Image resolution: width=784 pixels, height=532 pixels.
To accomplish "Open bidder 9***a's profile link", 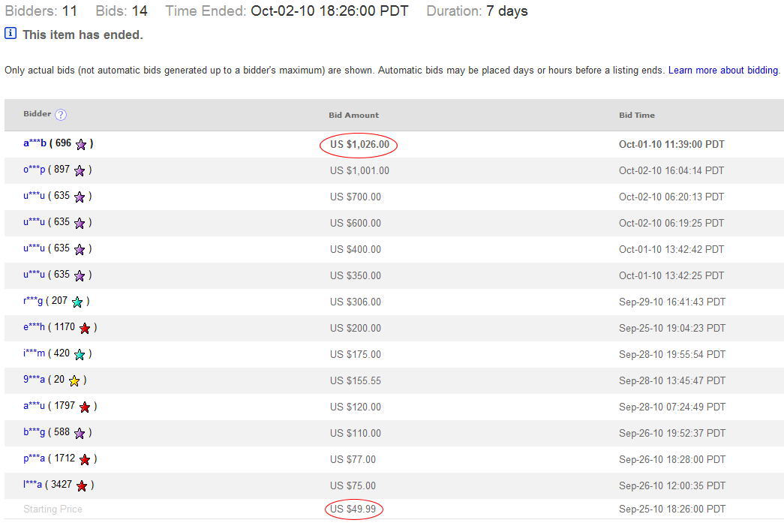I will [x=35, y=380].
